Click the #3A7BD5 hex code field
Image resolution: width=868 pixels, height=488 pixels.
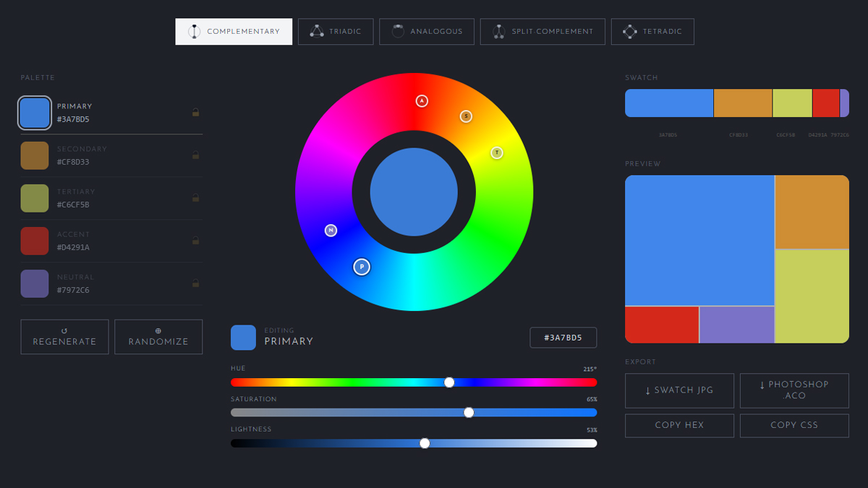click(x=563, y=337)
